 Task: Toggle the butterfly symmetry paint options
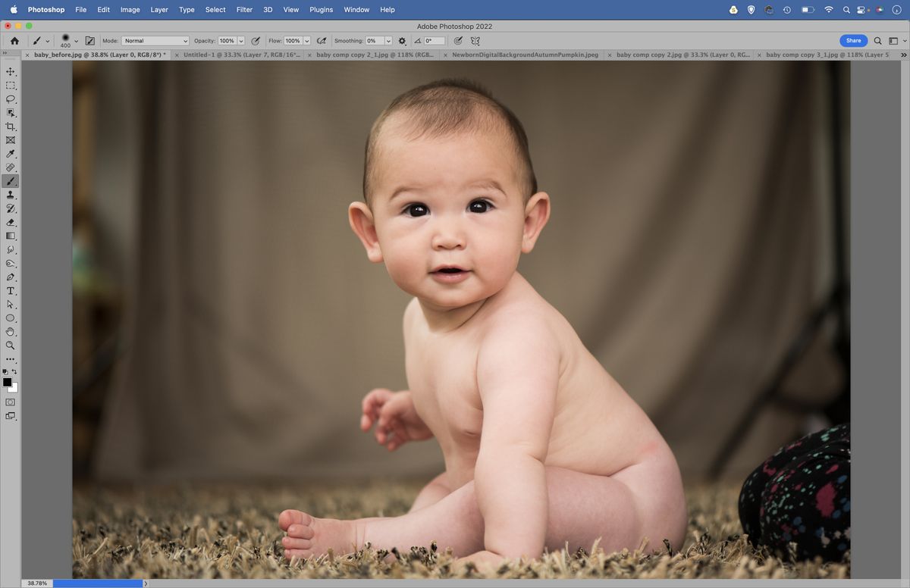[475, 41]
